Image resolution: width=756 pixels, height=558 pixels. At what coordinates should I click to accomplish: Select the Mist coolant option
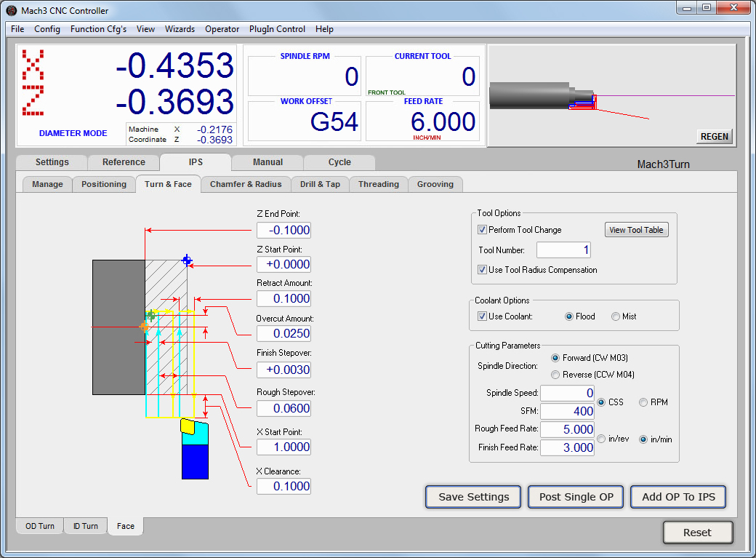coord(616,316)
